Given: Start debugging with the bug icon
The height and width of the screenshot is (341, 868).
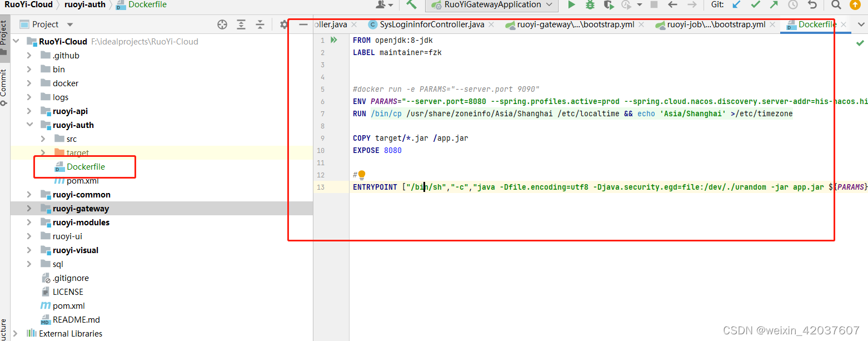Looking at the screenshot, I should (590, 4).
